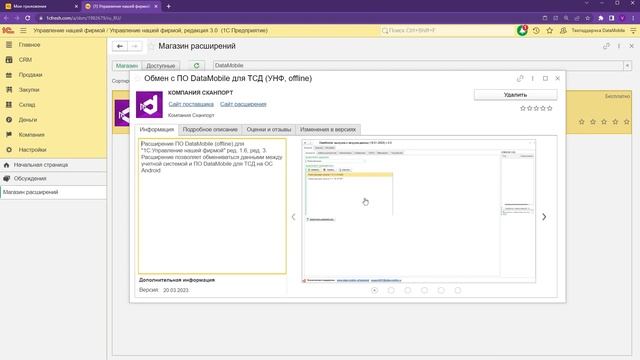Rate five stars in the dialog rating
This screenshot has width=640, height=360.
(x=549, y=108)
